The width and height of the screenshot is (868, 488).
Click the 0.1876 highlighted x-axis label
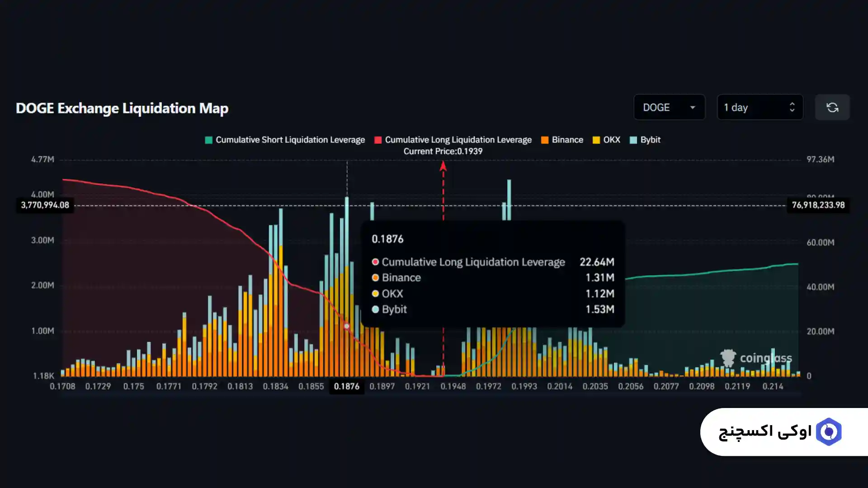pyautogui.click(x=346, y=387)
